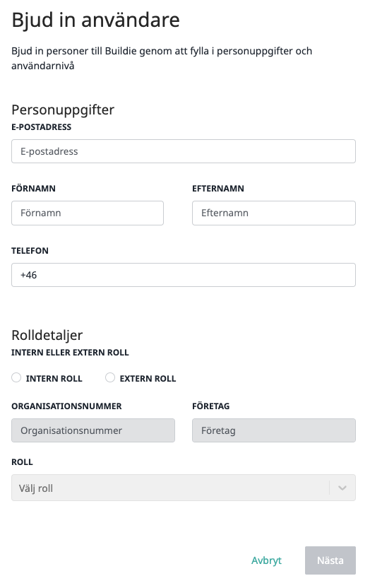Viewport: 382px width, 588px height.
Task: Click the Rolldetaljer section heading
Action: (47, 335)
